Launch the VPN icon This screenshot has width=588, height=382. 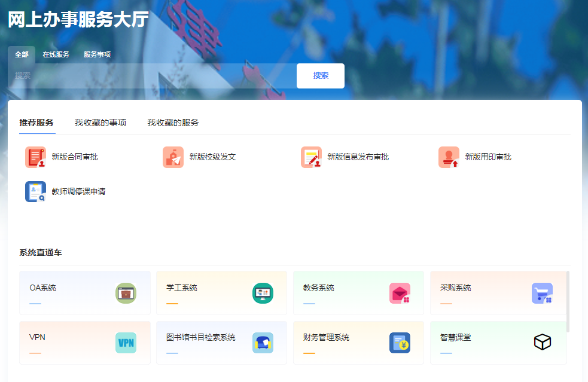tap(126, 343)
